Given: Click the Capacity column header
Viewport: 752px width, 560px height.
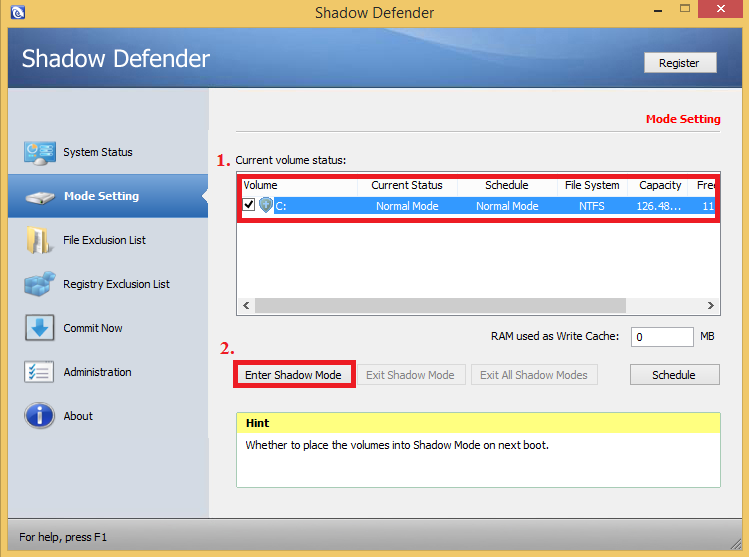Looking at the screenshot, I should point(660,186).
